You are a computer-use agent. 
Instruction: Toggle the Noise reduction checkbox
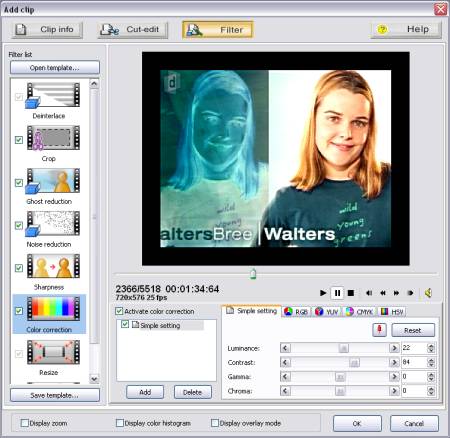pos(19,225)
